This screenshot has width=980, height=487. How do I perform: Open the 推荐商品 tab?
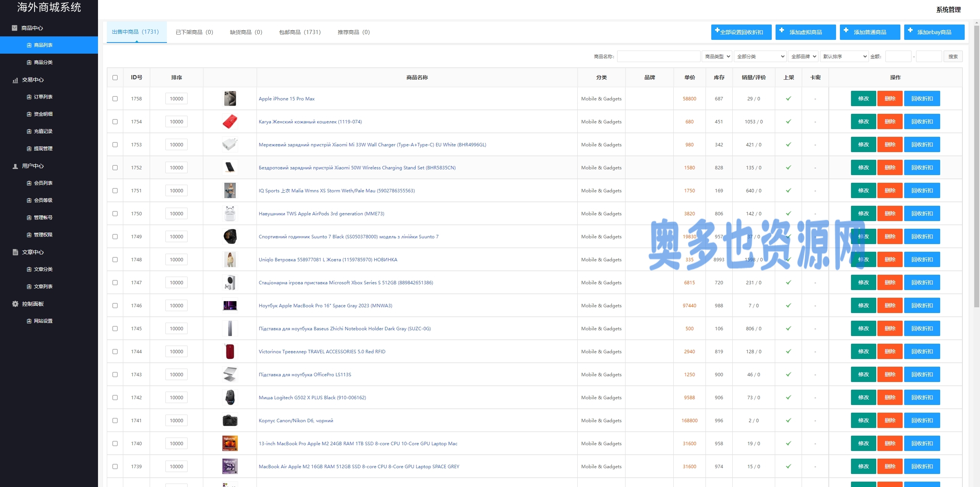[x=353, y=32]
